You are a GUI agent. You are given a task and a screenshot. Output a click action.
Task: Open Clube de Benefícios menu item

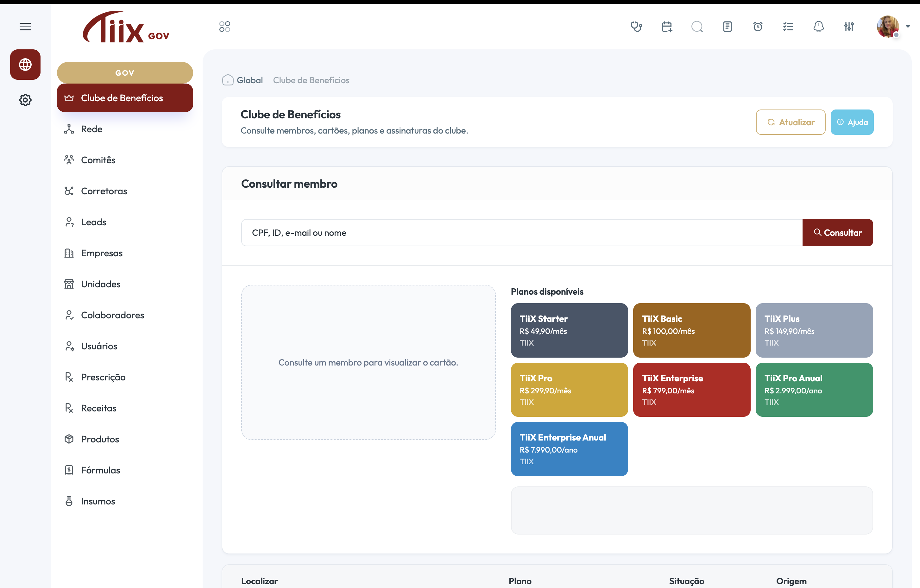click(x=125, y=98)
